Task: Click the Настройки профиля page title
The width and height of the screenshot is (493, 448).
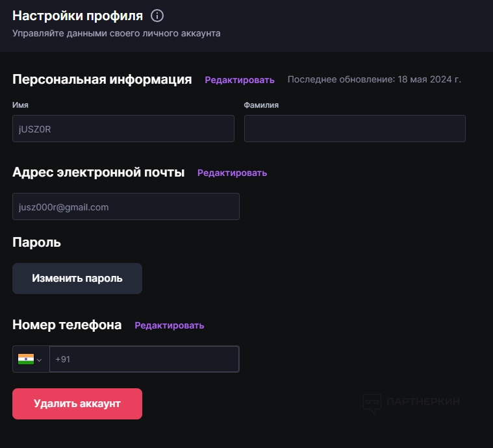Action: click(78, 16)
